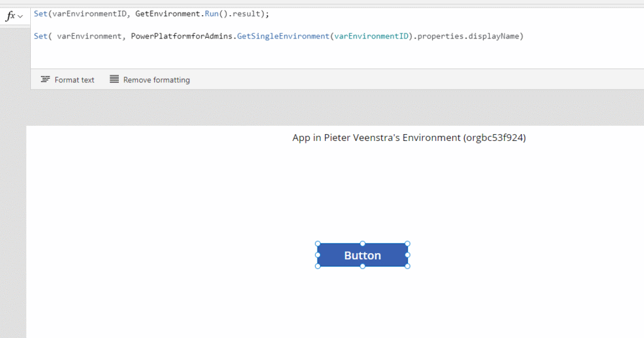Click the Run function in formula
This screenshot has height=338, width=644.
(211, 14)
